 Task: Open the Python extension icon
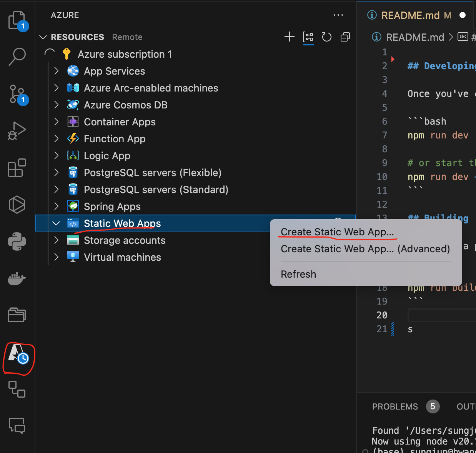click(x=17, y=242)
